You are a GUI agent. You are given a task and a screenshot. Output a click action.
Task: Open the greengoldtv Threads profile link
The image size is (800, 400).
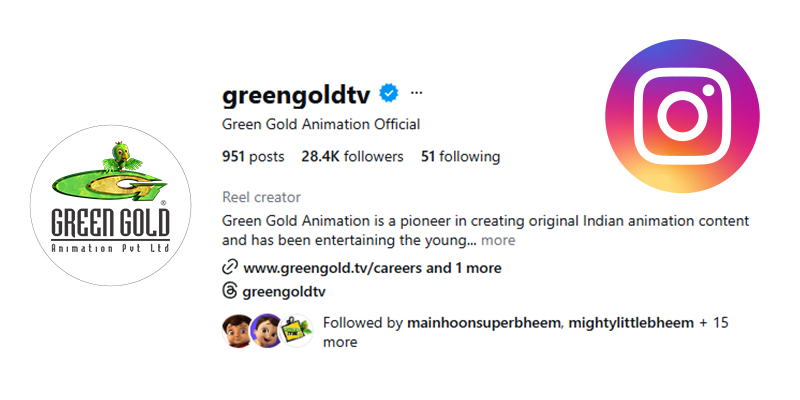pyautogui.click(x=284, y=291)
